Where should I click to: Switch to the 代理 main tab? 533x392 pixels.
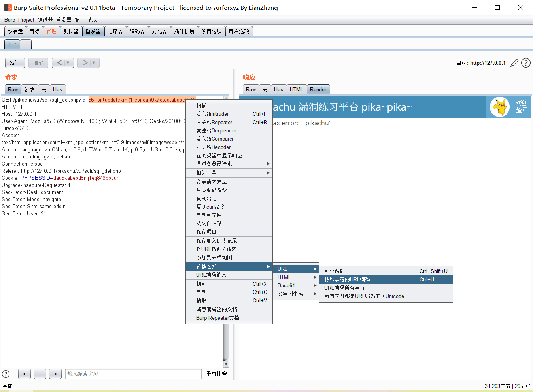pos(51,31)
